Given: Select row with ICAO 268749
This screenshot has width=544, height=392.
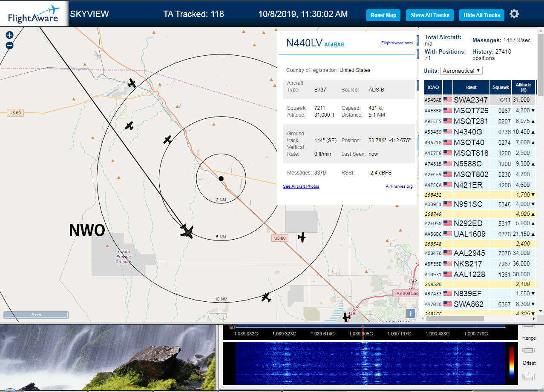Looking at the screenshot, I should tap(480, 214).
